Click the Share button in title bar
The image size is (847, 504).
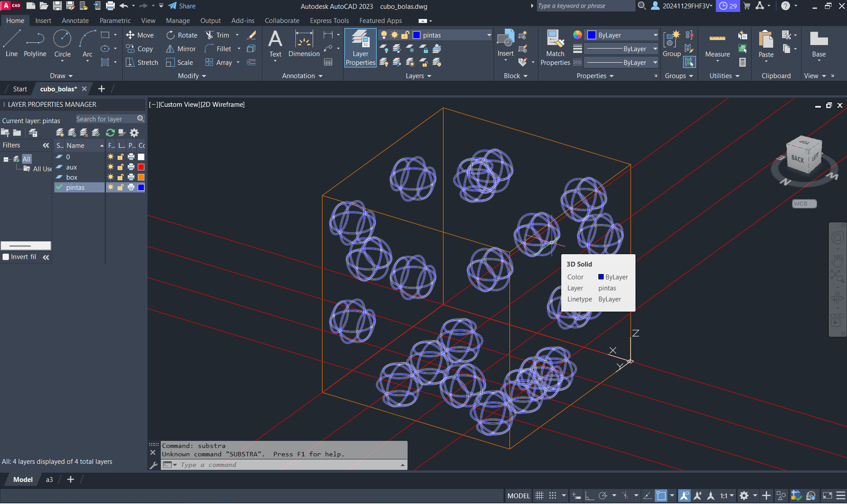182,6
